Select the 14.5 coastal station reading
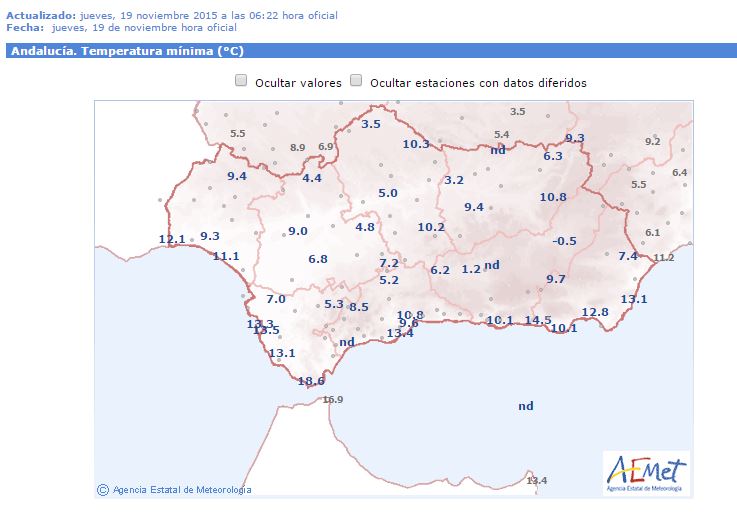The image size is (737, 517). (538, 320)
